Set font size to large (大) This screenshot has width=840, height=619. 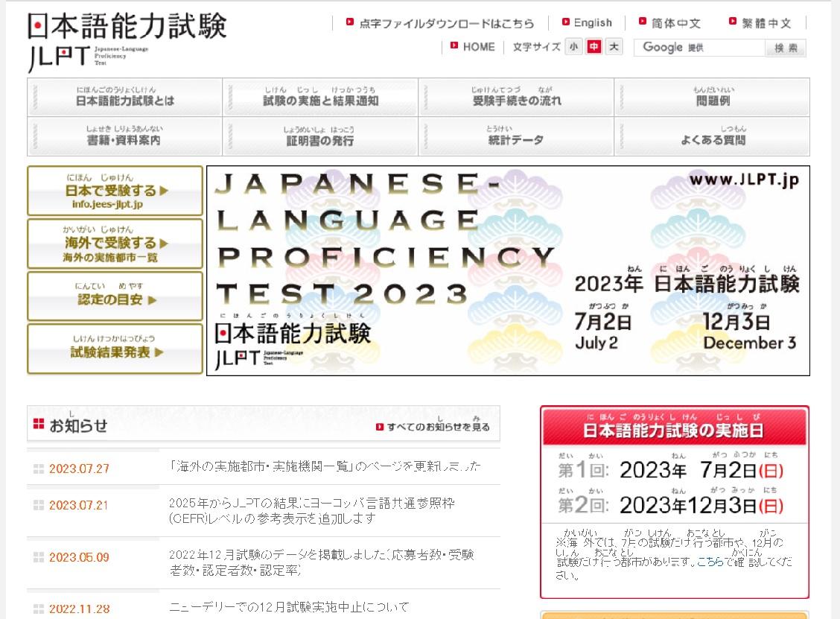[x=614, y=47]
